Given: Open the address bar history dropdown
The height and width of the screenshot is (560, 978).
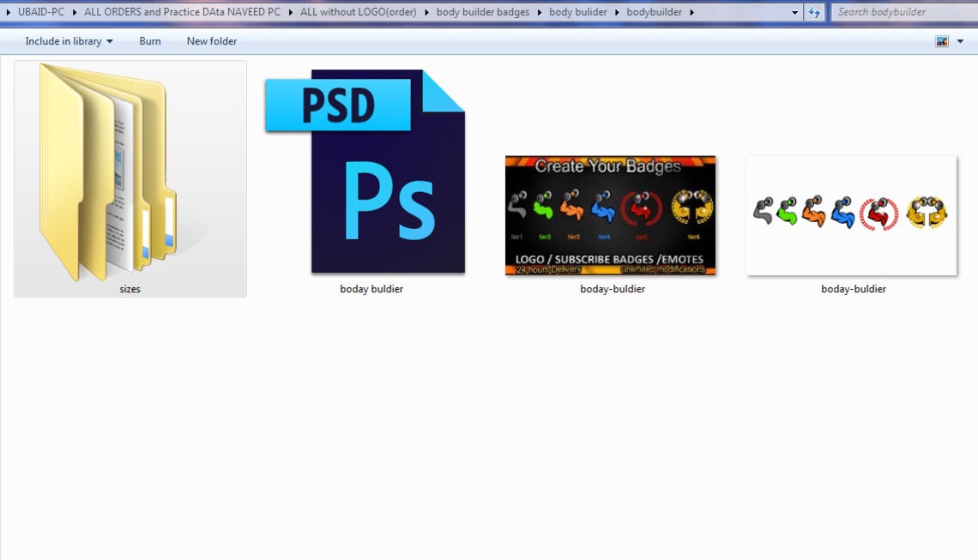Looking at the screenshot, I should pyautogui.click(x=794, y=12).
